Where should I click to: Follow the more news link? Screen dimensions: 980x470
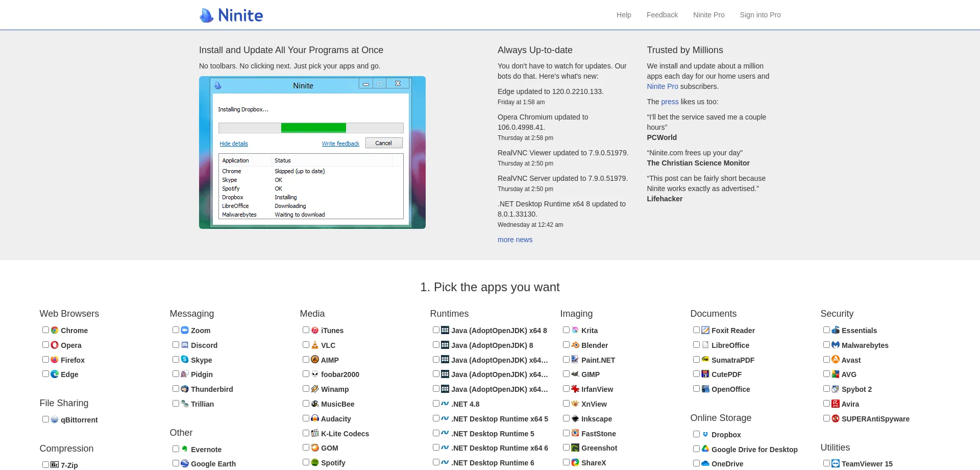click(x=515, y=240)
